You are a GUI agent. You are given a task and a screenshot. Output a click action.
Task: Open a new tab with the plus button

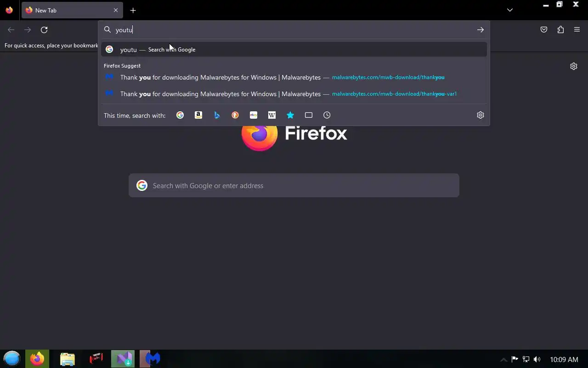pyautogui.click(x=133, y=10)
